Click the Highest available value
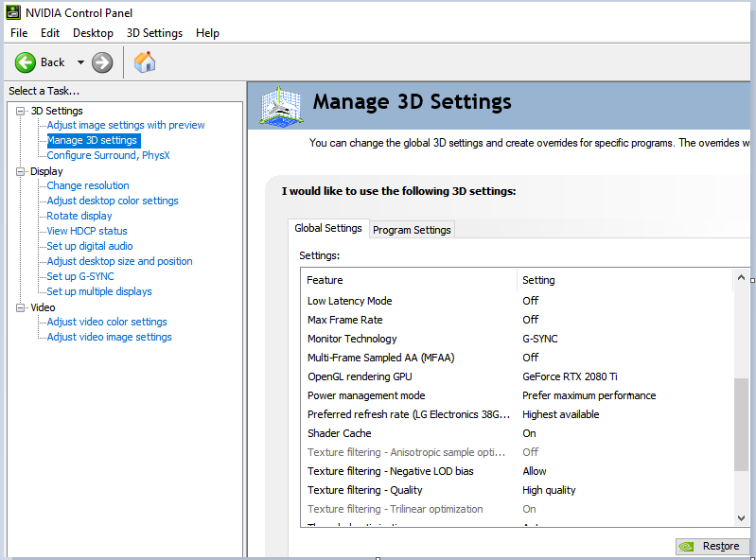The width and height of the screenshot is (756, 560). [x=561, y=414]
